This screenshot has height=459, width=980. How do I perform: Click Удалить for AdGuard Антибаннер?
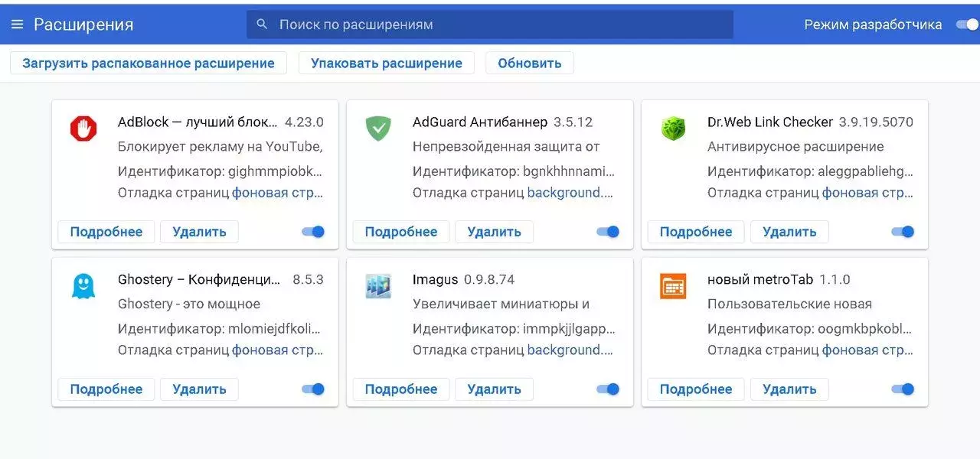coord(494,232)
